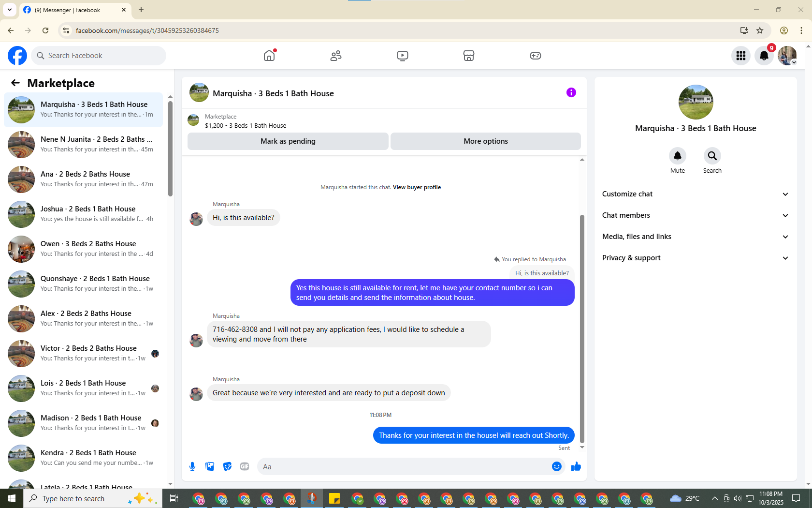Click the conversation list scrollbar

(170, 148)
